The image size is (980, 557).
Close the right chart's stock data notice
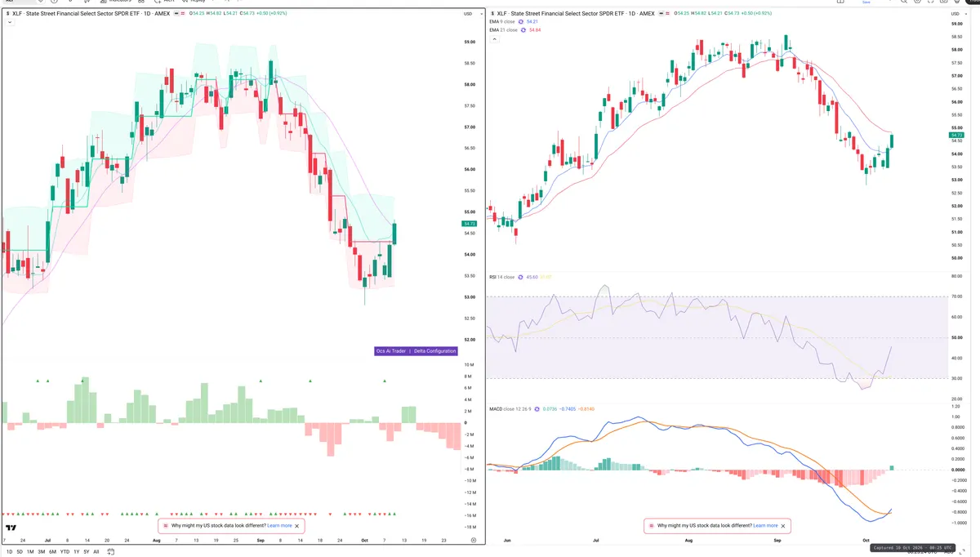tap(784, 526)
